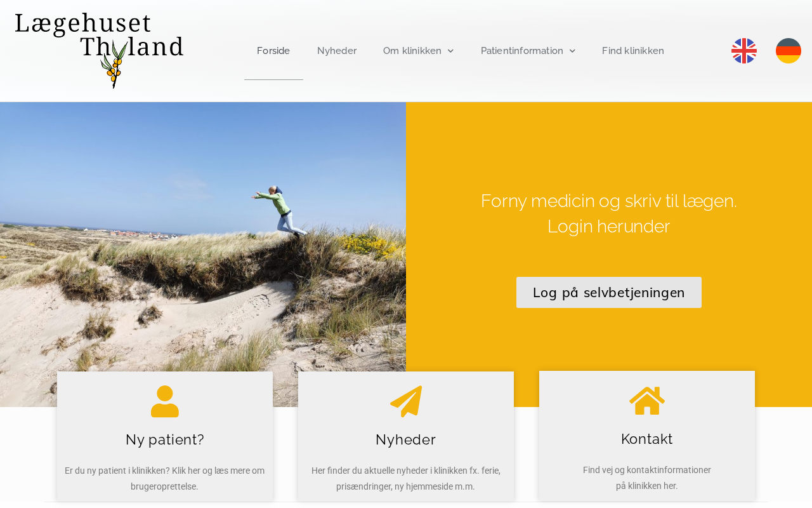Click Log på selvbetjeningen button
The height and width of the screenshot is (508, 812).
coord(609,293)
